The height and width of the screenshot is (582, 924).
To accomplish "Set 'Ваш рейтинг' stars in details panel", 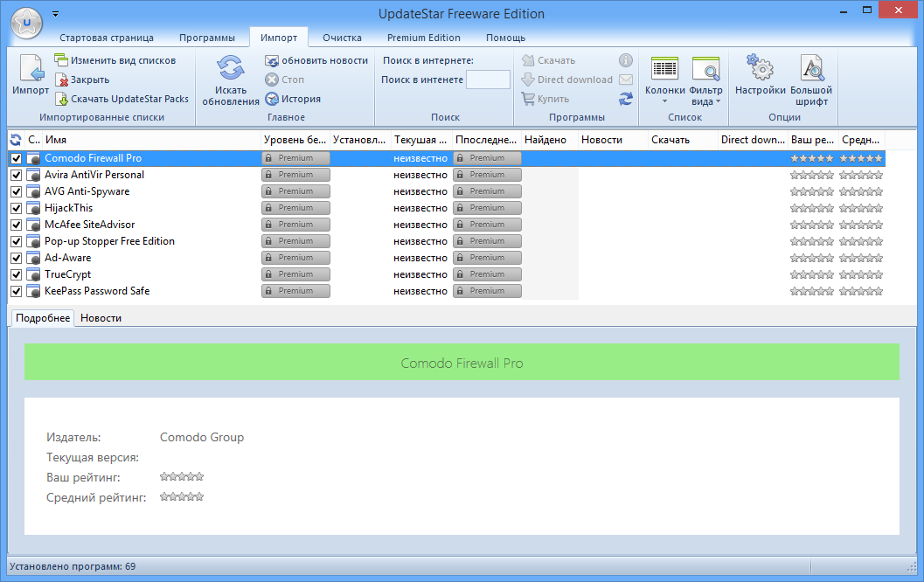I will pyautogui.click(x=182, y=476).
